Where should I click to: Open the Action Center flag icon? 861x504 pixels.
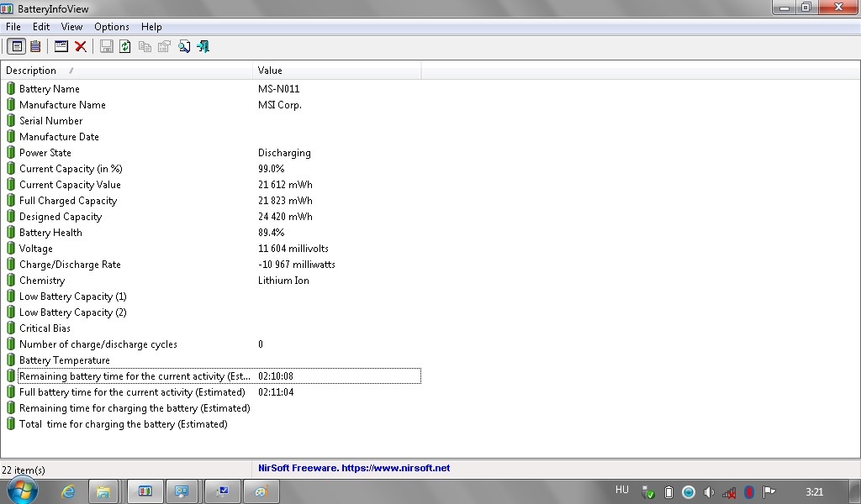tap(769, 492)
